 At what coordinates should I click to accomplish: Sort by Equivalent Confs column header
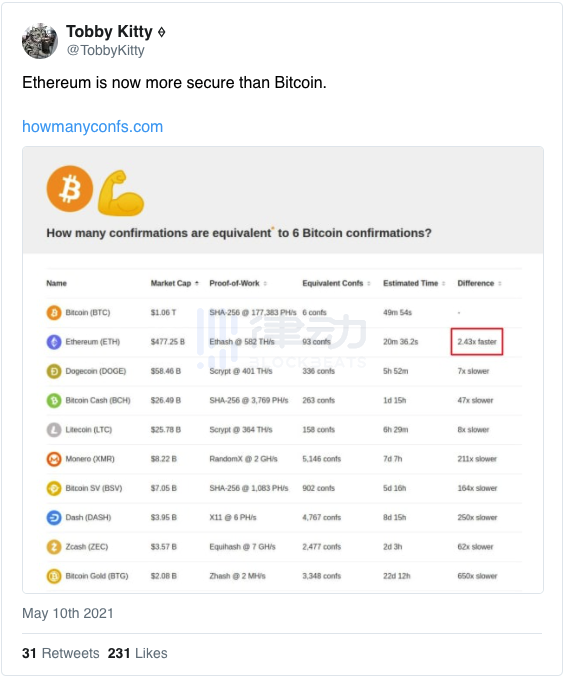[x=336, y=283]
